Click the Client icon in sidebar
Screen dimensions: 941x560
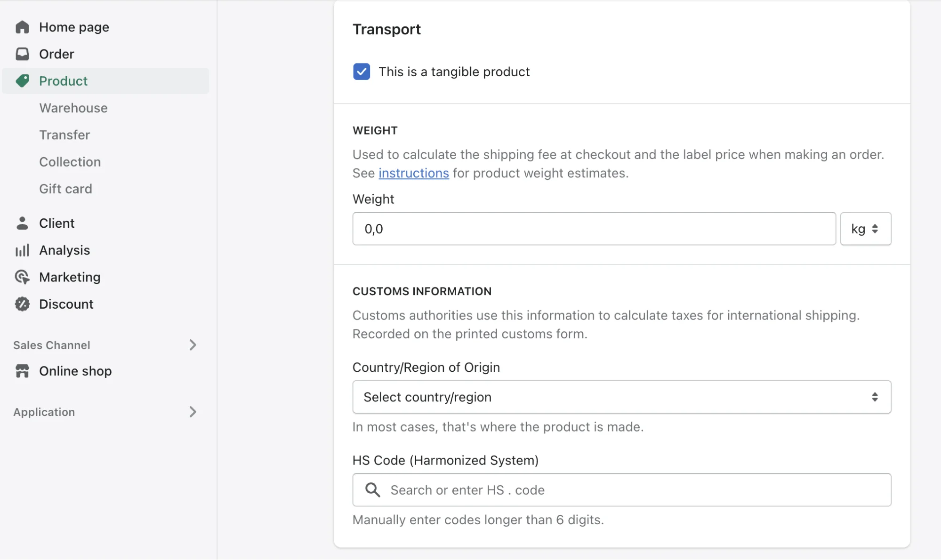pyautogui.click(x=22, y=222)
